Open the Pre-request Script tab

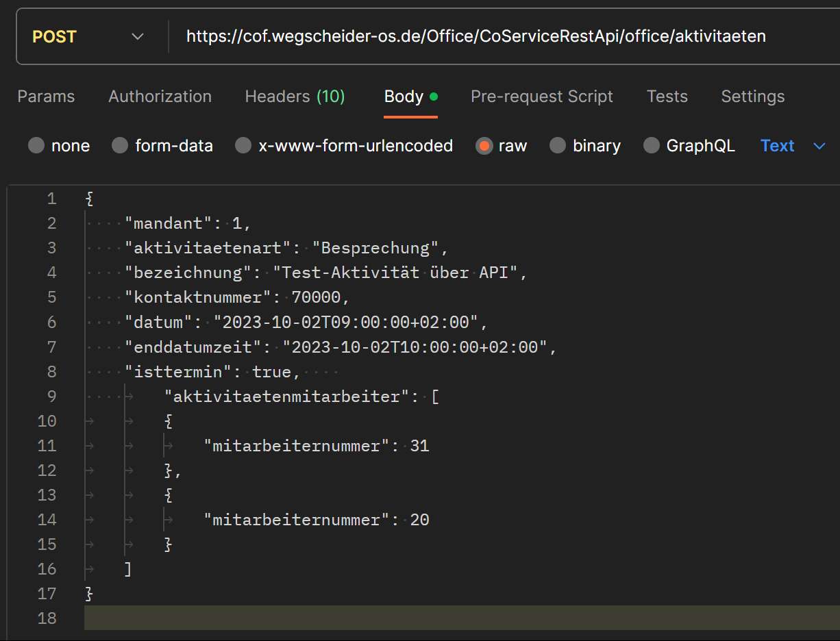(541, 97)
